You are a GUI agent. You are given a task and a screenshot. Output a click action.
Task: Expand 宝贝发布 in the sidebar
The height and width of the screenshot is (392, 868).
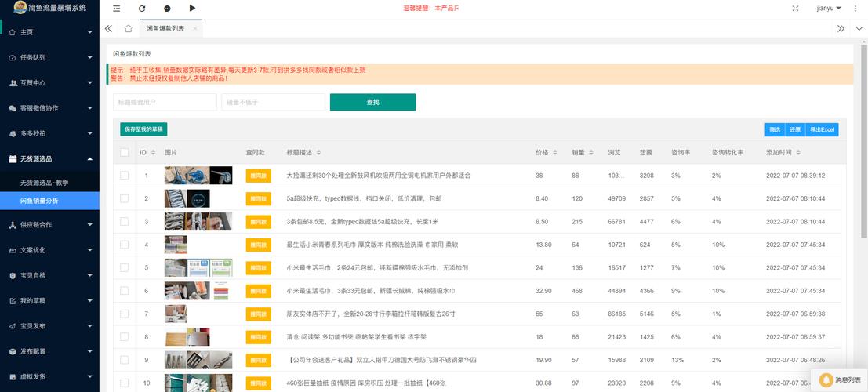click(x=50, y=326)
